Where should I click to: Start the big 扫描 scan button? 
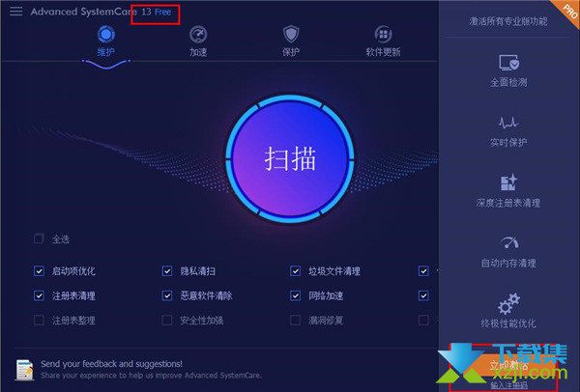coord(290,159)
